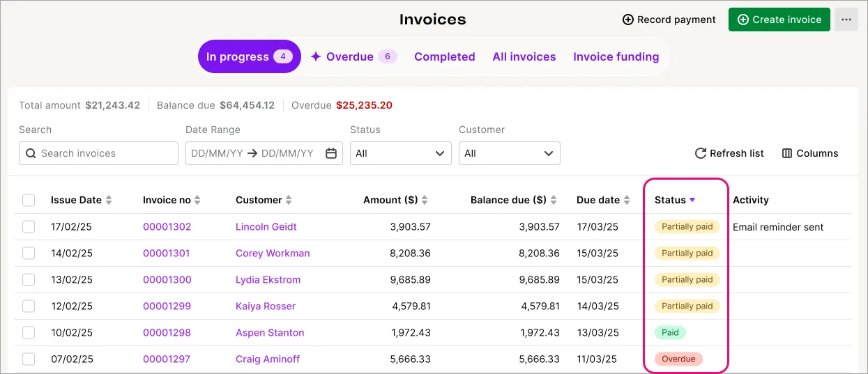The width and height of the screenshot is (868, 374).
Task: Open customer Aspen Stanton
Action: [270, 332]
